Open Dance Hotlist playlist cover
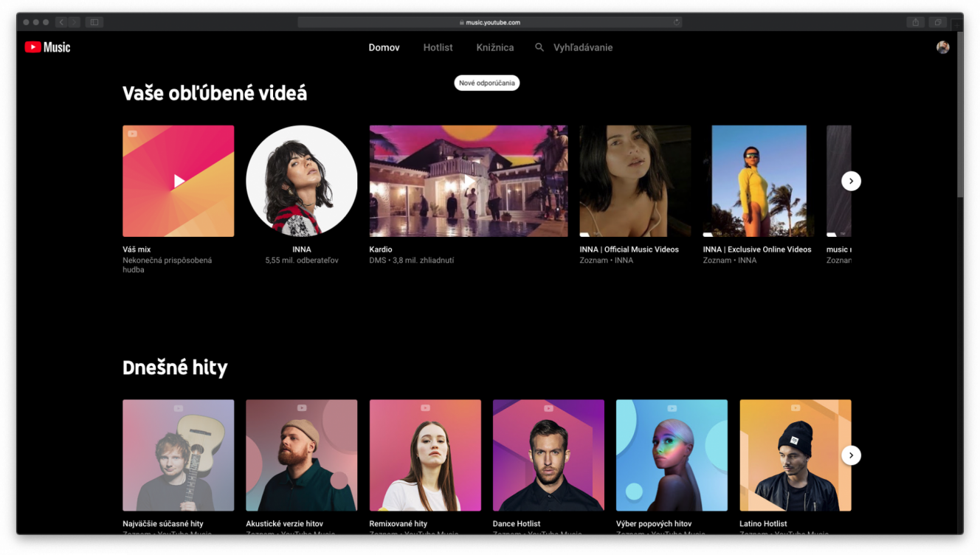Image resolution: width=980 pixels, height=555 pixels. pyautogui.click(x=548, y=455)
